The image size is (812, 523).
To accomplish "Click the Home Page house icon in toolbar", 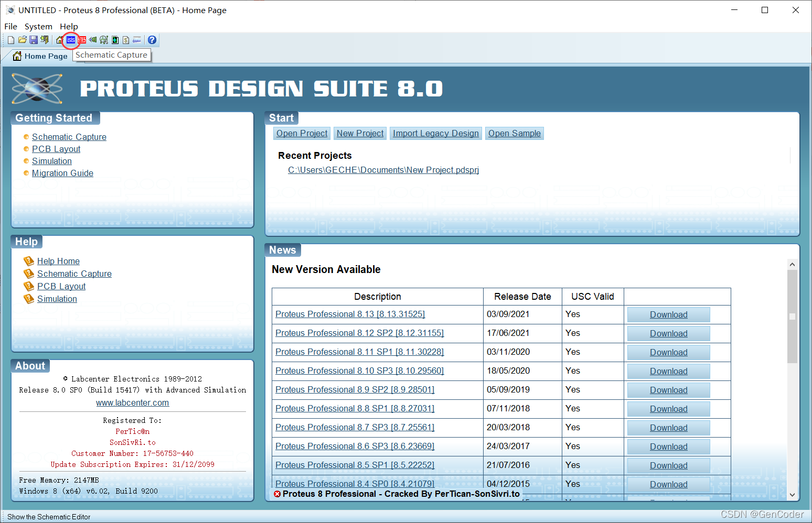I will click(60, 40).
